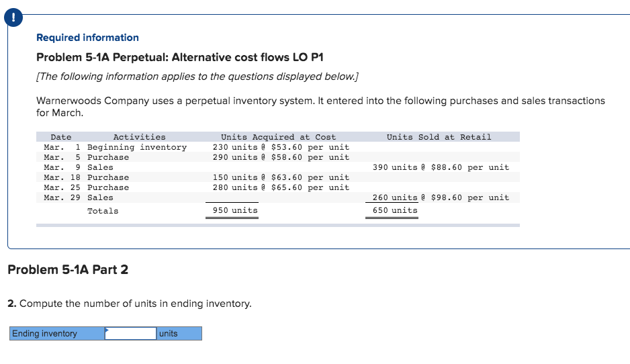
Task: Click the 'Totals' row label
Action: [x=103, y=211]
